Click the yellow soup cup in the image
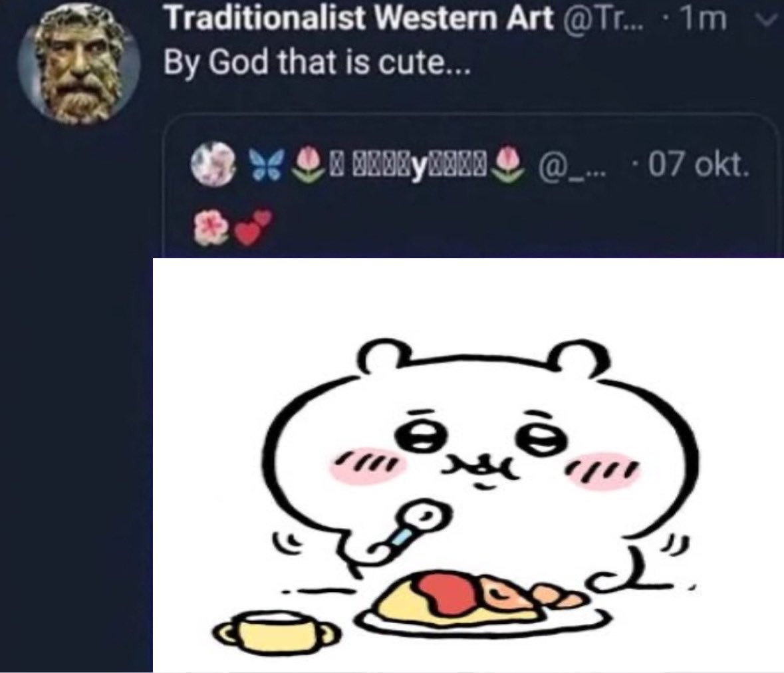The height and width of the screenshot is (673, 784). [x=276, y=632]
